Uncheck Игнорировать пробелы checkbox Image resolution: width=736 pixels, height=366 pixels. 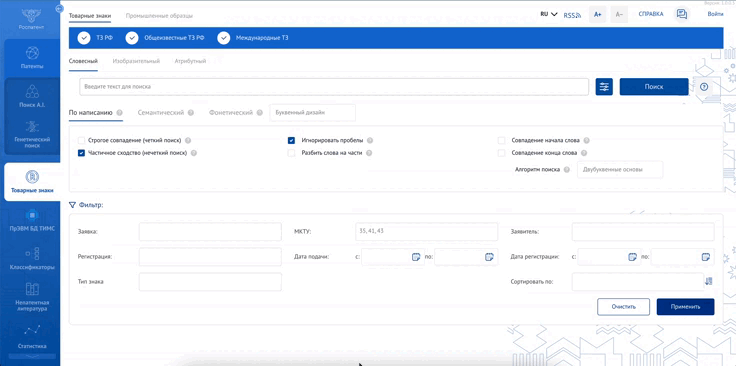tap(291, 140)
